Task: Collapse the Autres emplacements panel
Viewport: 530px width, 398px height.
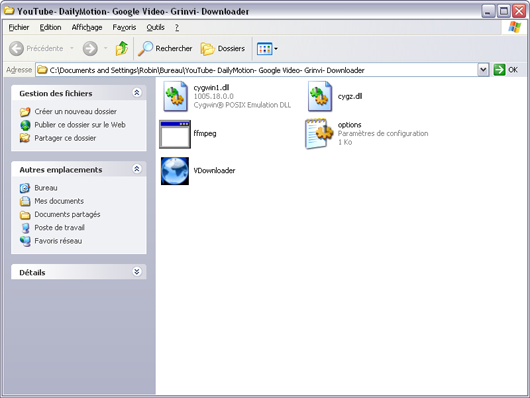Action: click(137, 169)
